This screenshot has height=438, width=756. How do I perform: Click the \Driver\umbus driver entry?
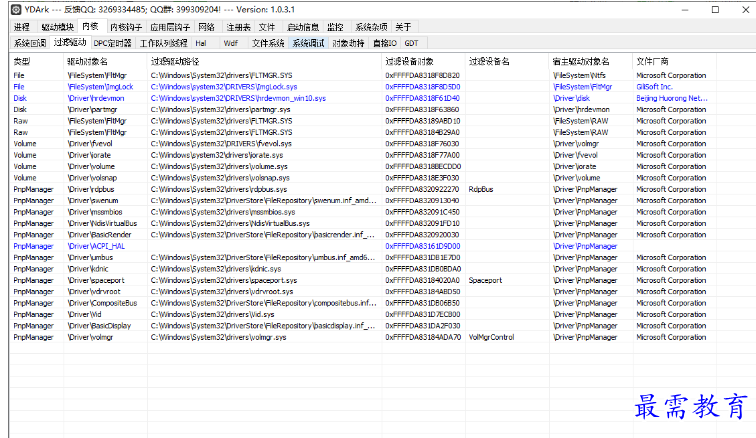pyautogui.click(x=90, y=258)
